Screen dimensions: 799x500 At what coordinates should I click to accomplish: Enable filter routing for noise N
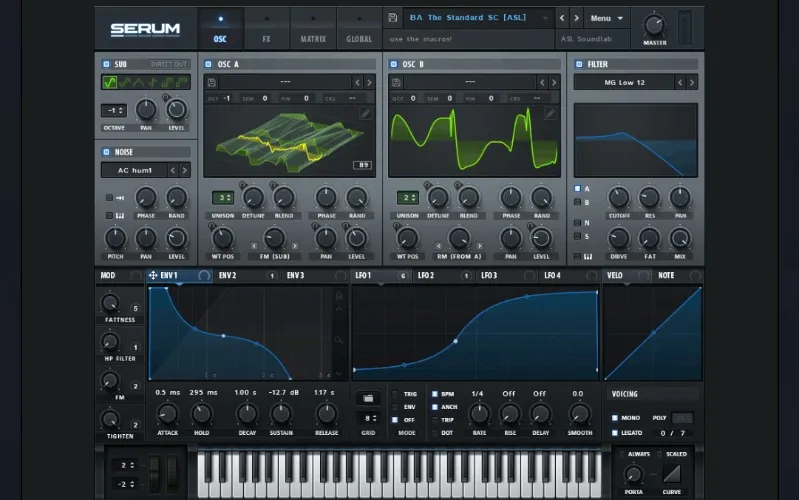(x=577, y=223)
